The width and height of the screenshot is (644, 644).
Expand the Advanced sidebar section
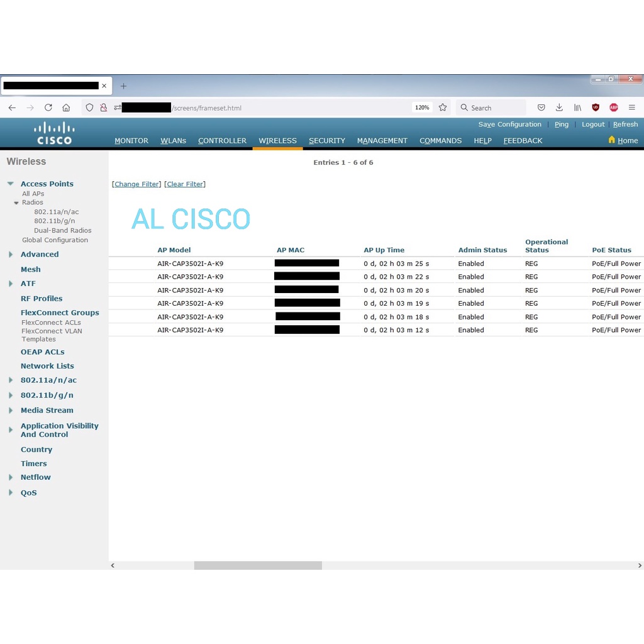coord(11,255)
